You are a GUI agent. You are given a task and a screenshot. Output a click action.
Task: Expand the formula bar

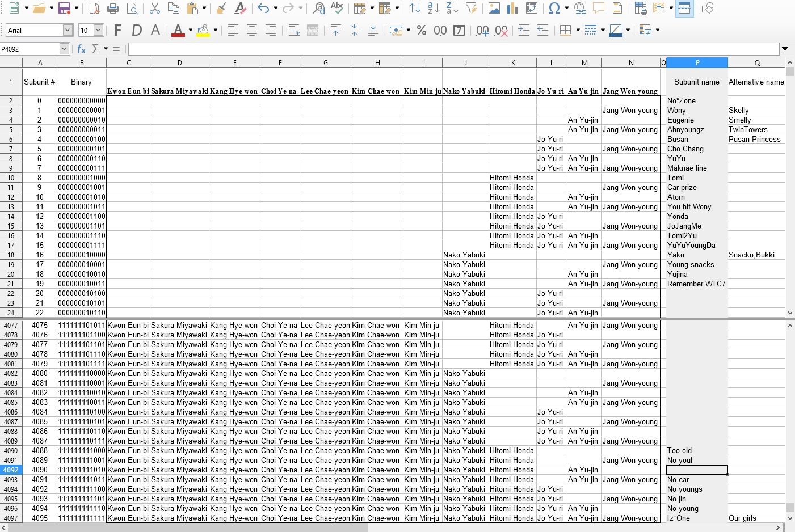click(x=785, y=49)
